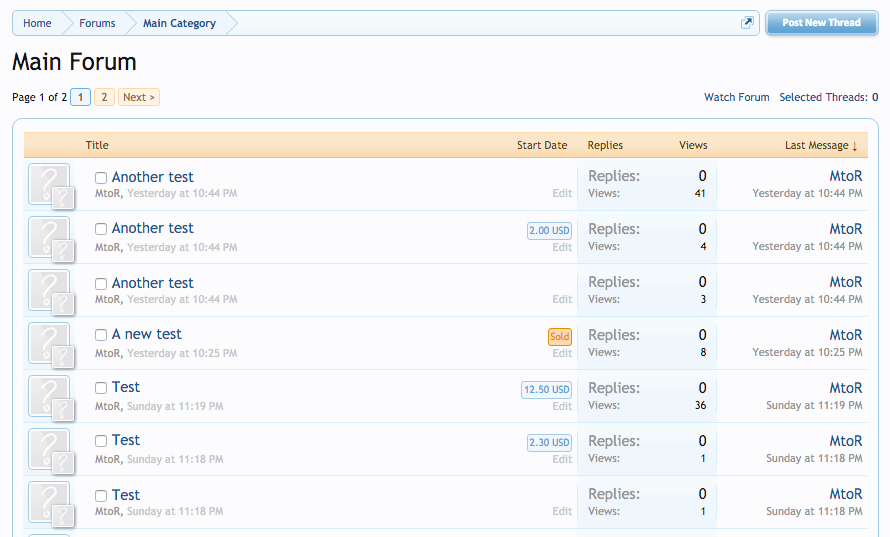Go to Home in the breadcrumb

coord(37,23)
